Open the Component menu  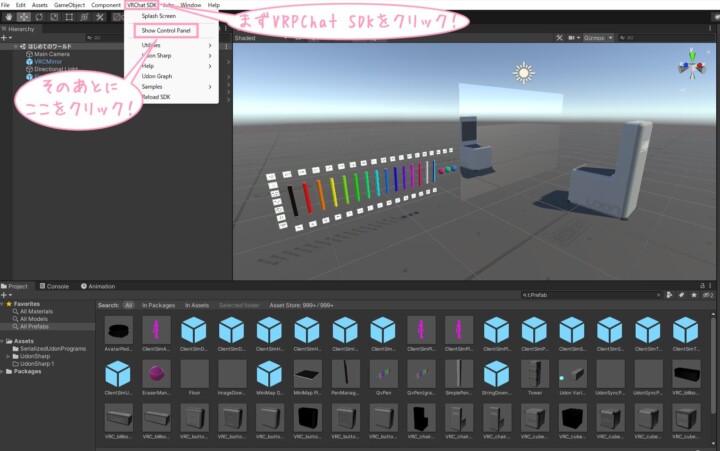click(x=106, y=5)
